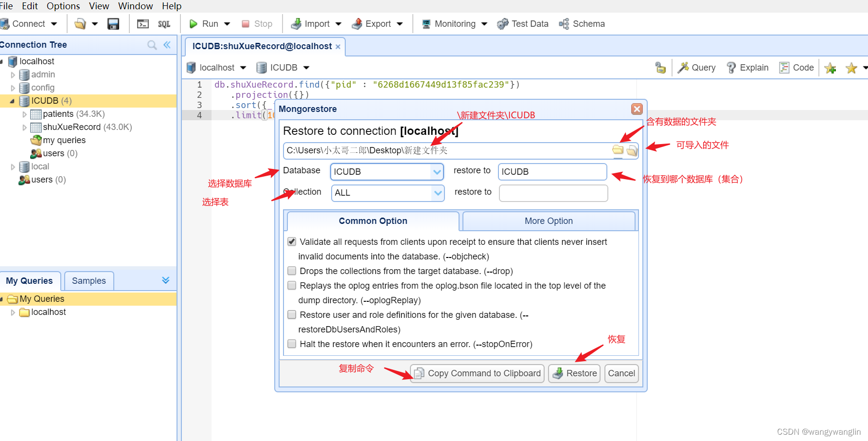Click the empty collection restore-to field
868x441 pixels.
[553, 193]
